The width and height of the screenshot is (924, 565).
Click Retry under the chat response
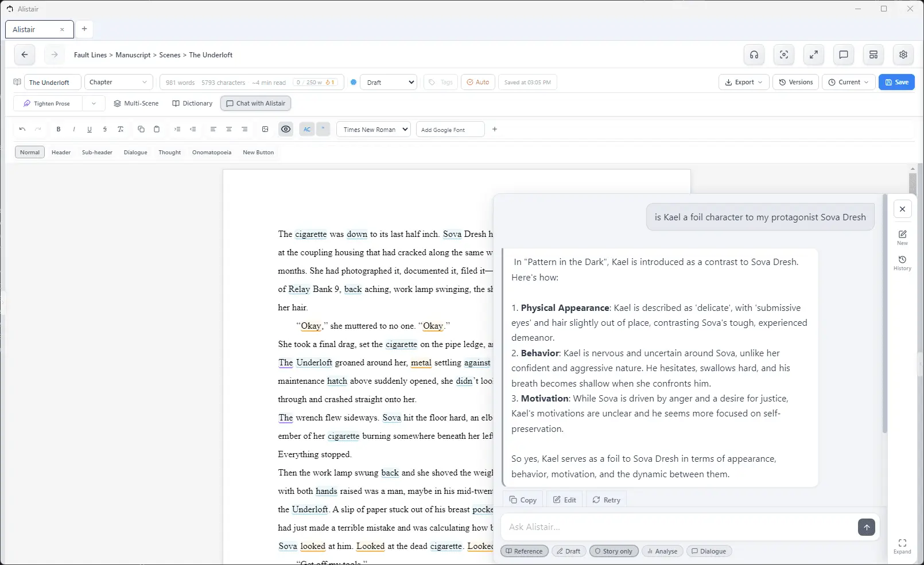(606, 500)
